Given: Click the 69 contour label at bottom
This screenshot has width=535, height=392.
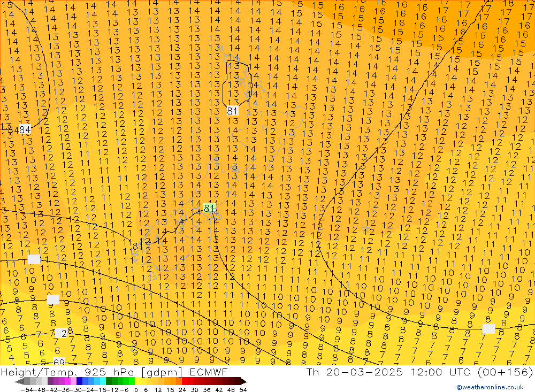Looking at the screenshot, I should coord(59,362).
